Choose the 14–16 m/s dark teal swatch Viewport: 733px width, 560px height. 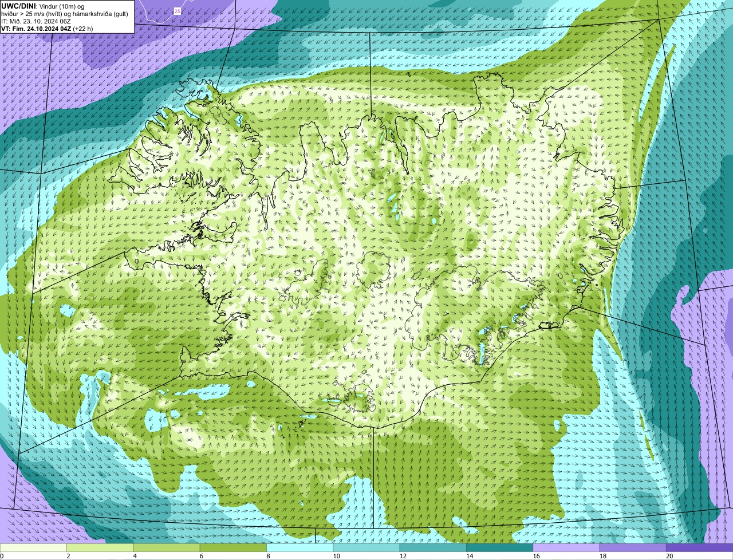point(500,548)
